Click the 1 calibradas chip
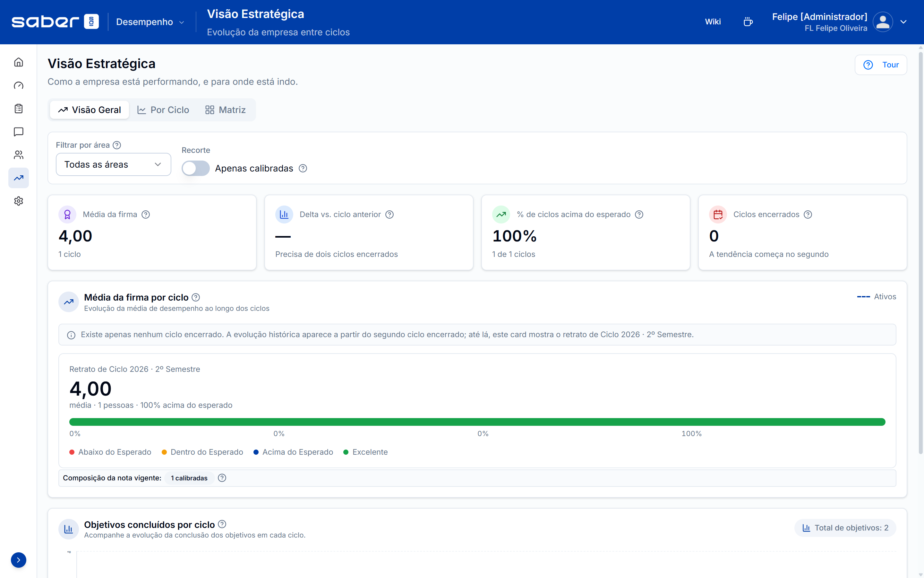 189,478
